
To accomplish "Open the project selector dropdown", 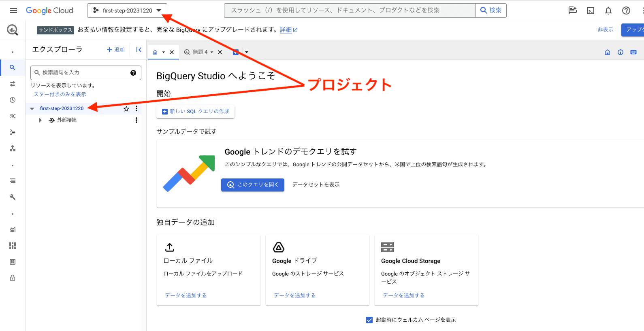I will coord(127,11).
